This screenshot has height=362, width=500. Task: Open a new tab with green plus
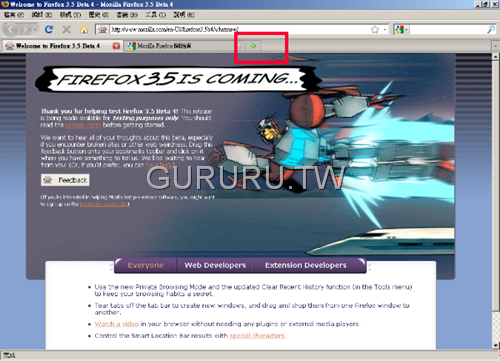pos(253,46)
